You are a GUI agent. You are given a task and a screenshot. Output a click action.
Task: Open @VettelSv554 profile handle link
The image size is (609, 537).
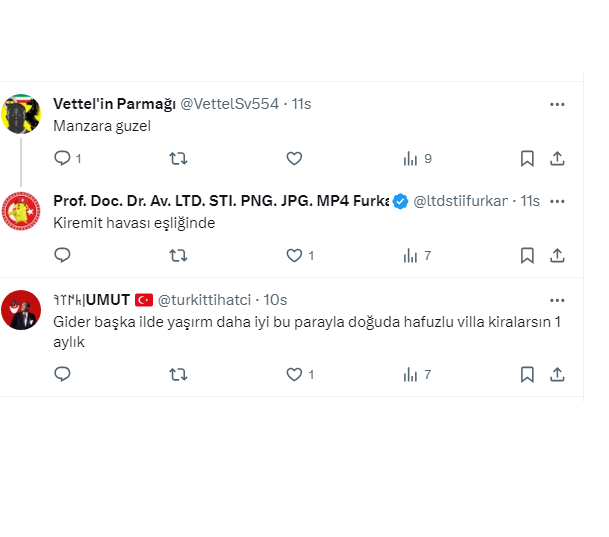229,104
